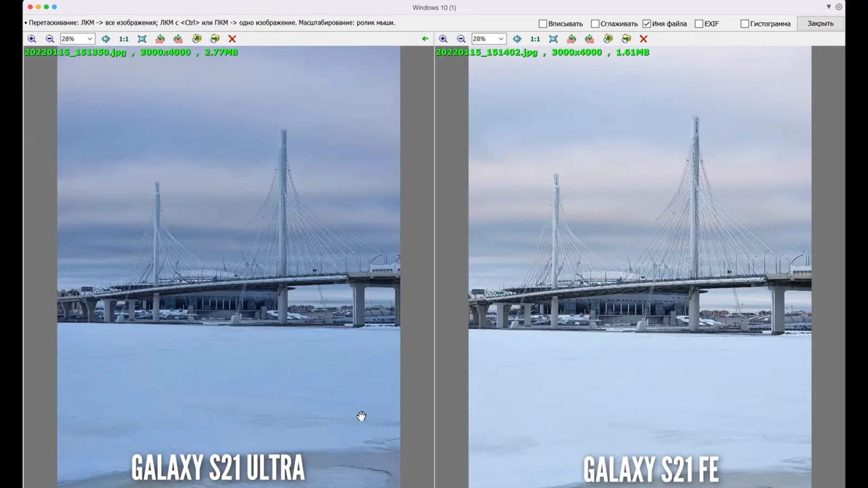Zoom in on the right S21 FE image
868x488 pixels.
pyautogui.click(x=443, y=39)
